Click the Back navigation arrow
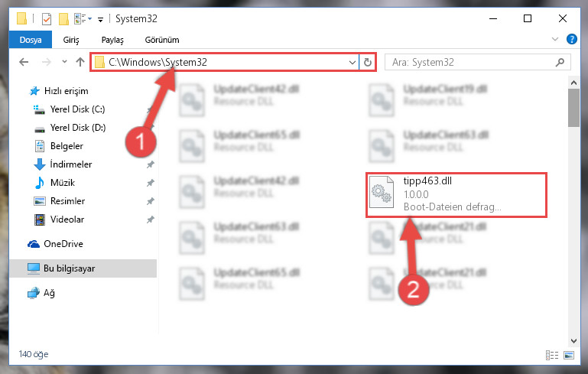This screenshot has height=374, width=588. tap(24, 62)
